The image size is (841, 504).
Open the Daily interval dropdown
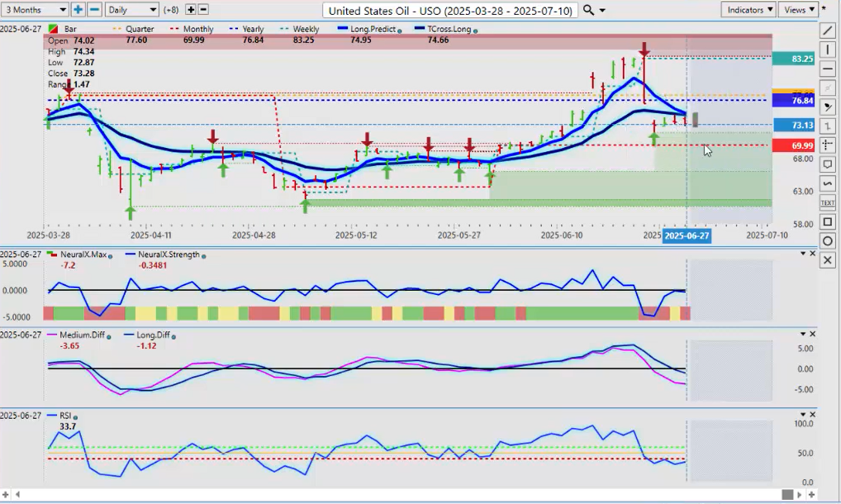[131, 10]
